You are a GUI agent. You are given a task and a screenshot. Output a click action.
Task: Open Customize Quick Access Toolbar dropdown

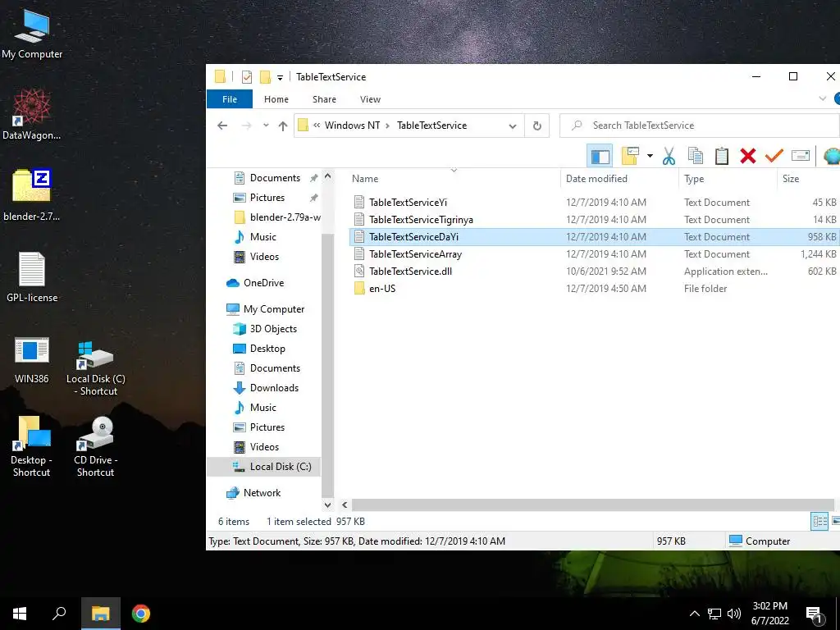click(280, 78)
